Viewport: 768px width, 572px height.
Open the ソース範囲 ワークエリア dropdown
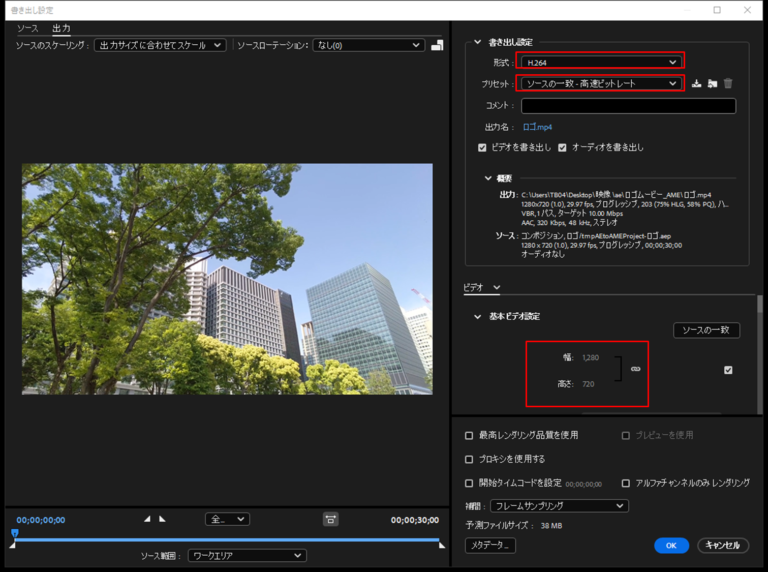[x=247, y=555]
